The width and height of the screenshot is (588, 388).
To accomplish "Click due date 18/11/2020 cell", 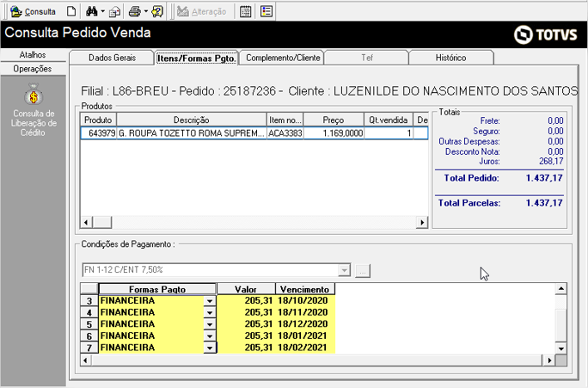I will click(305, 312).
